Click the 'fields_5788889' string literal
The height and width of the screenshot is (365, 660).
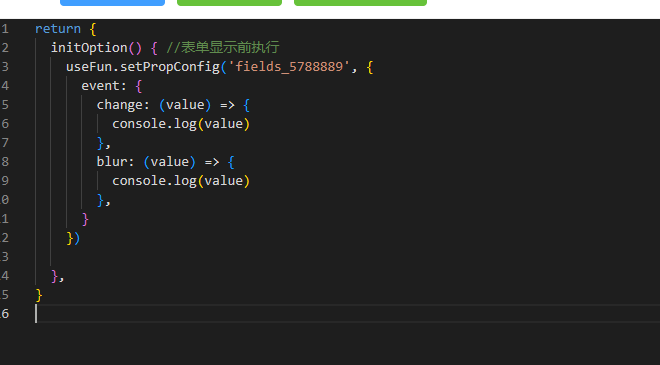[x=290, y=67]
